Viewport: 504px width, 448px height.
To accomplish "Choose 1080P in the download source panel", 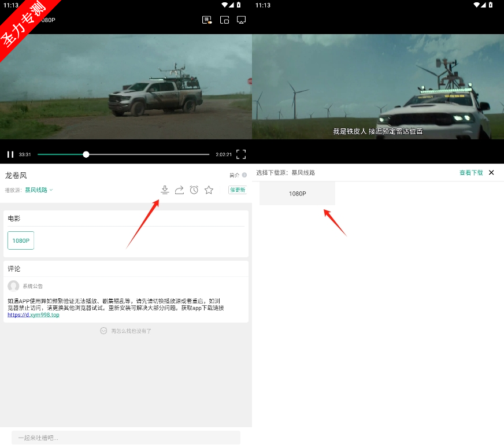I will pos(297,194).
